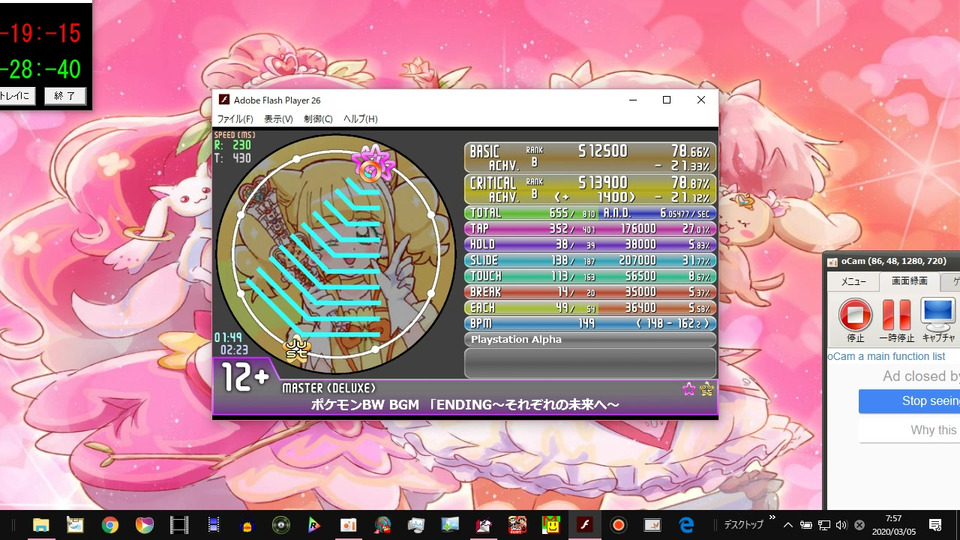
Task: Open the ファイル(F) menu in Flash Player
Action: tap(235, 119)
